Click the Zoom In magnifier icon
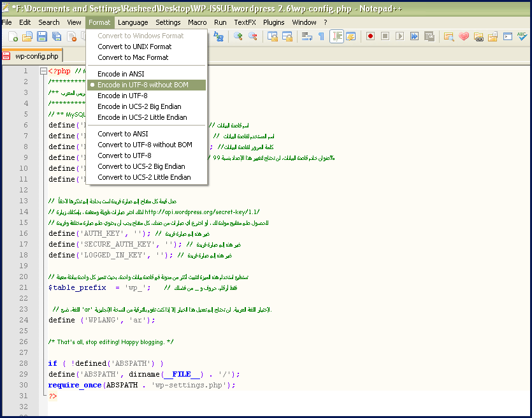Screen dimensions: 532x418 (238, 37)
